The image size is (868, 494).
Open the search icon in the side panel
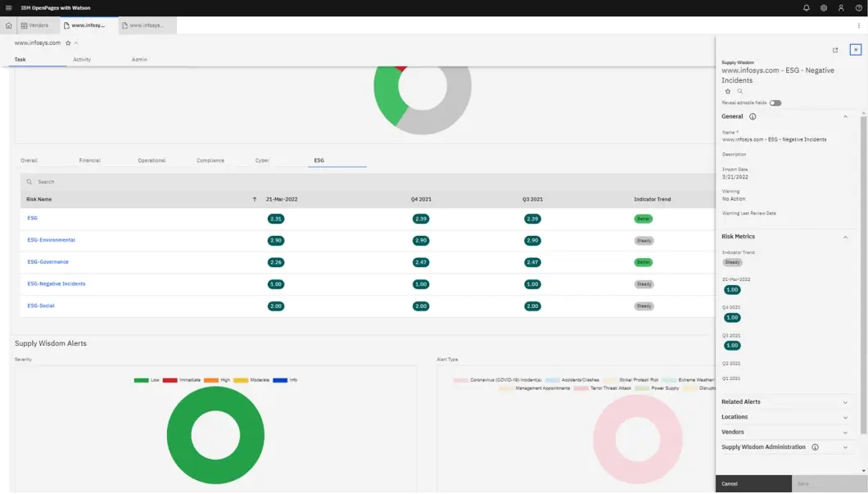click(x=739, y=91)
